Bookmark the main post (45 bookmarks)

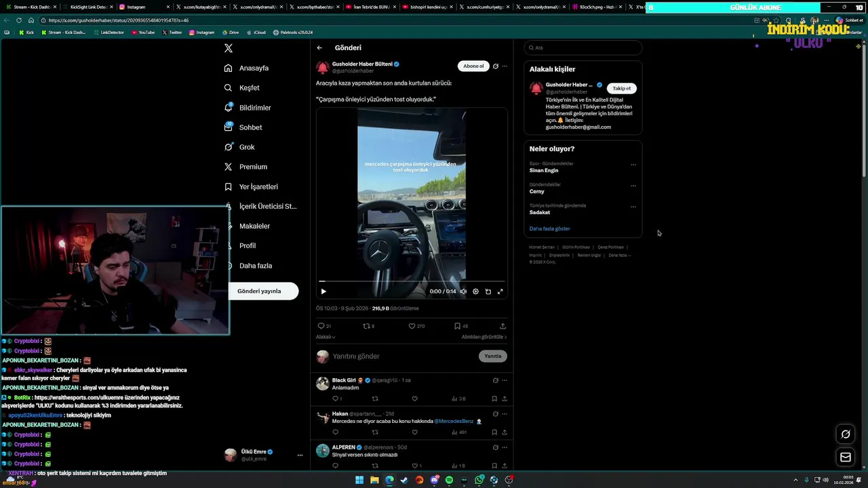tap(461, 326)
